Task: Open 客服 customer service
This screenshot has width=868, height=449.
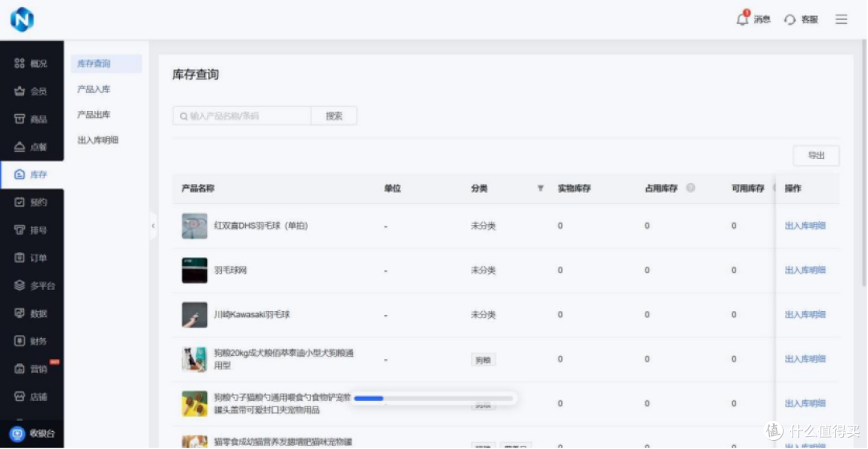Action: coord(801,19)
